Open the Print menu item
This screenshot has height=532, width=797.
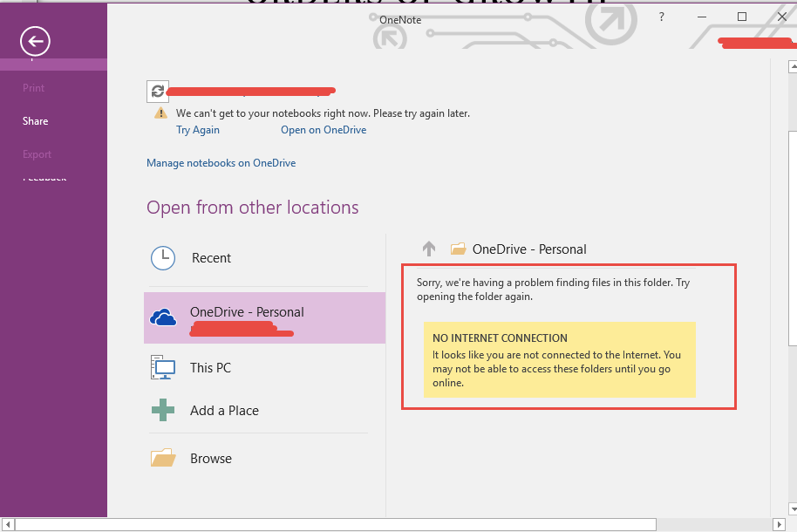[33, 88]
